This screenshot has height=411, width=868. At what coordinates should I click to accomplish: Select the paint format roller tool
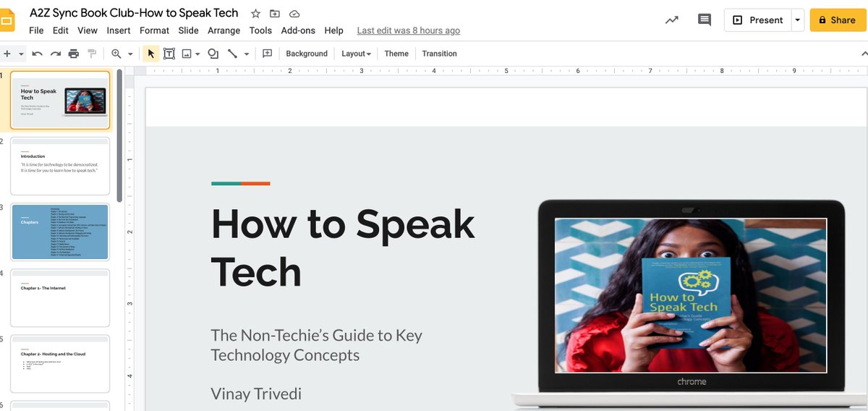coord(92,54)
